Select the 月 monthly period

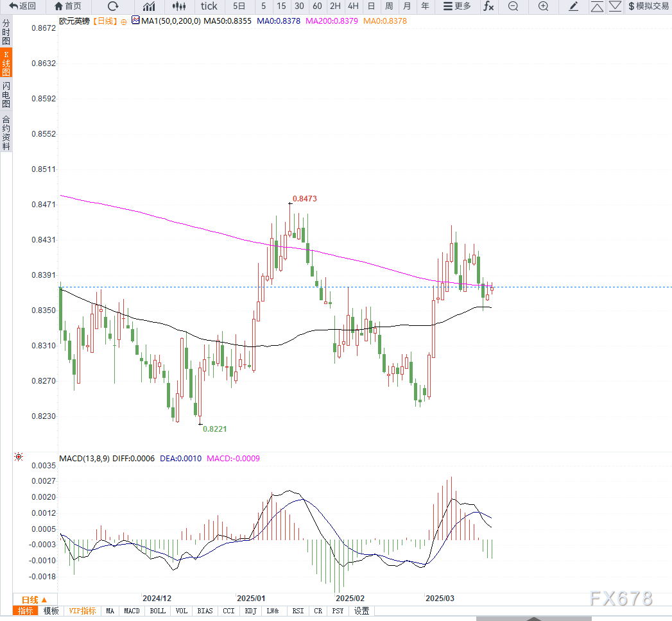point(407,6)
